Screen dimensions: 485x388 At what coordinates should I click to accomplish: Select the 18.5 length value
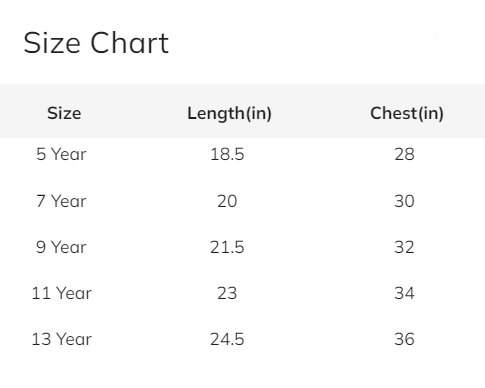(x=227, y=154)
